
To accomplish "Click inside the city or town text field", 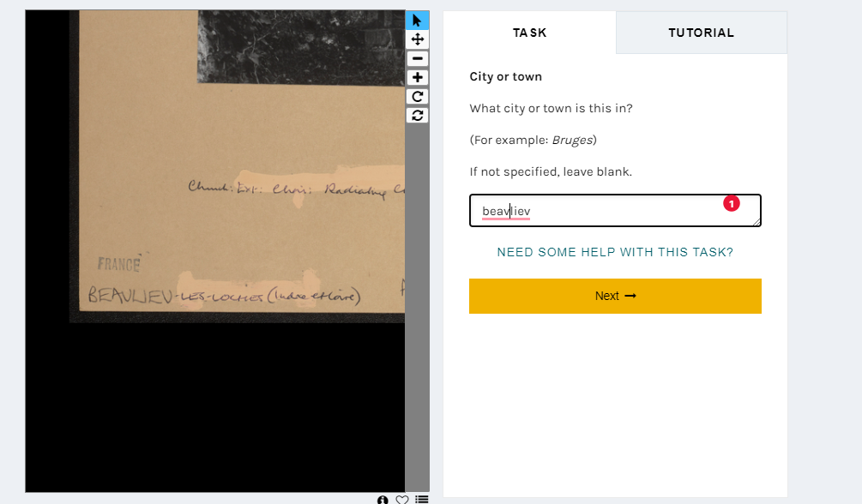I will [615, 211].
